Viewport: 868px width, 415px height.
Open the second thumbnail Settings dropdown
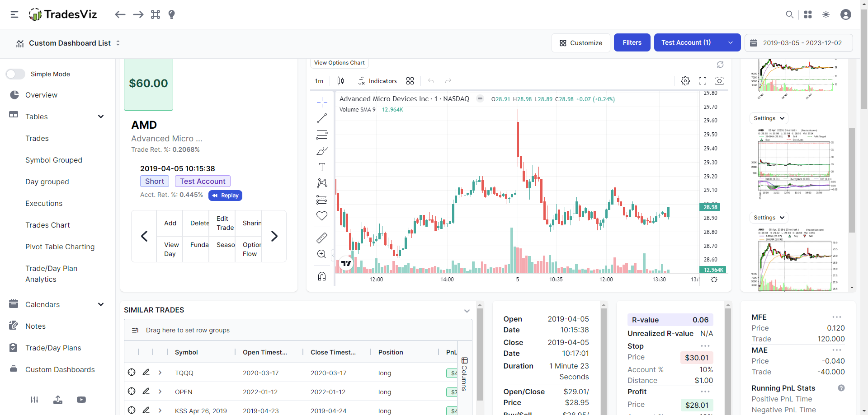point(769,218)
